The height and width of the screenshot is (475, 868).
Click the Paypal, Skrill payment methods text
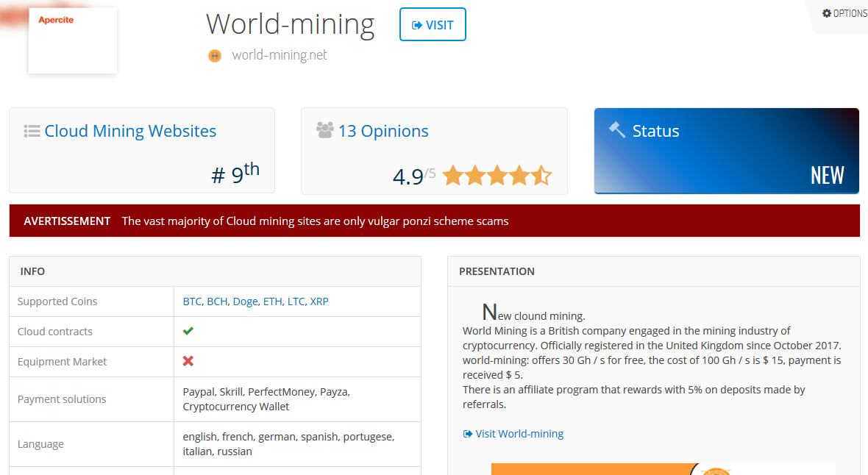(x=266, y=399)
